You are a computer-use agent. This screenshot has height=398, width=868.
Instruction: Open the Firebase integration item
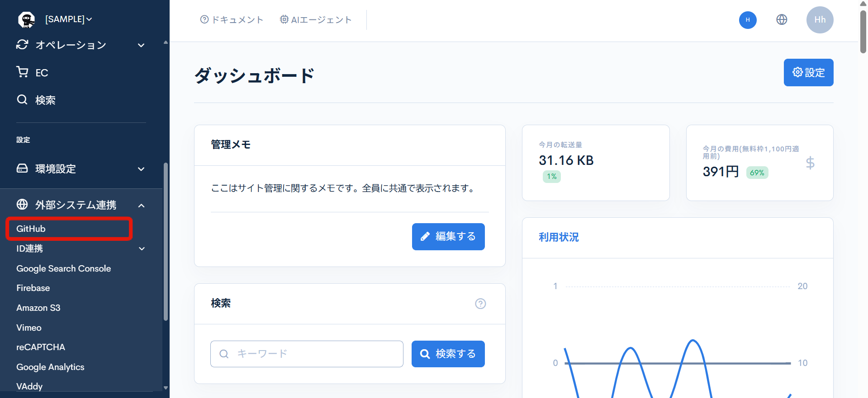click(33, 288)
